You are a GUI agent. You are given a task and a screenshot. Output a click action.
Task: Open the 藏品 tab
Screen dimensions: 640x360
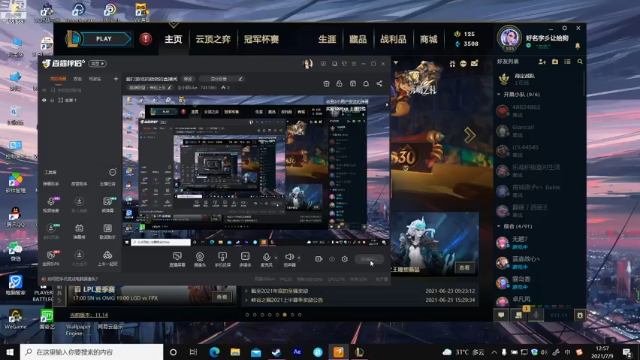point(358,39)
